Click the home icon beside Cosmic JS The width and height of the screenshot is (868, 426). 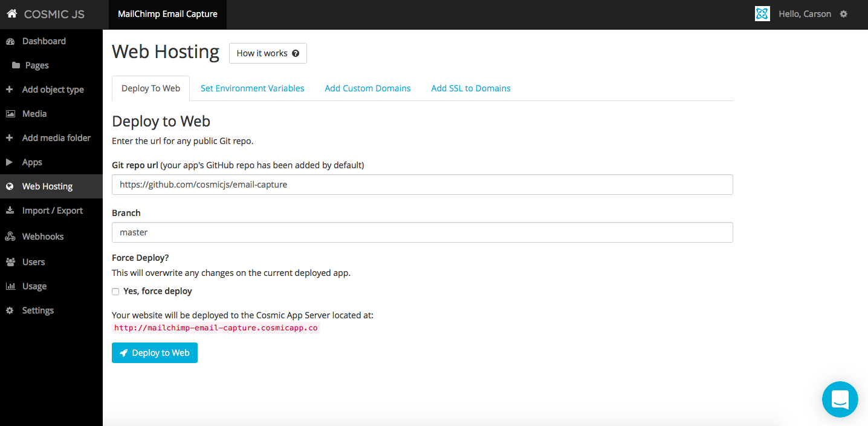(11, 14)
